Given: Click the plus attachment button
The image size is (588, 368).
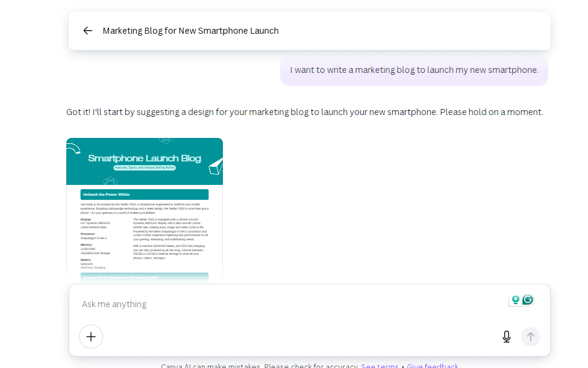Looking at the screenshot, I should point(91,337).
